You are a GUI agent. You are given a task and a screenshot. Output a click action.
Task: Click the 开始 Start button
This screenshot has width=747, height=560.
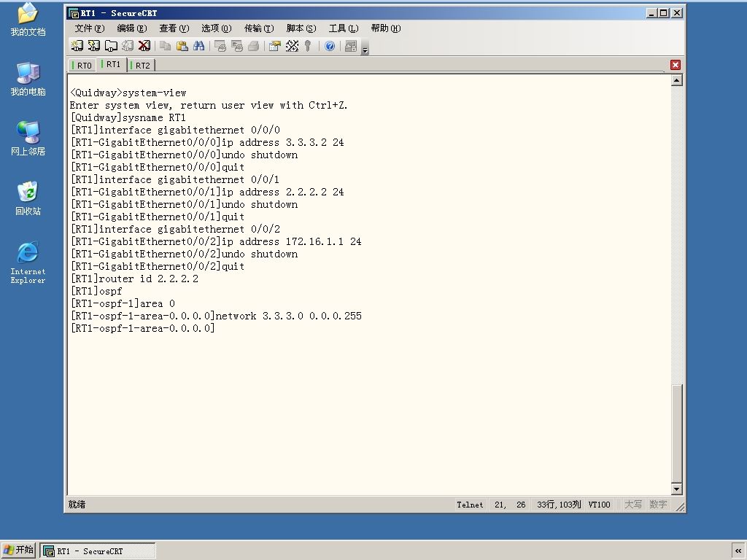pyautogui.click(x=18, y=550)
